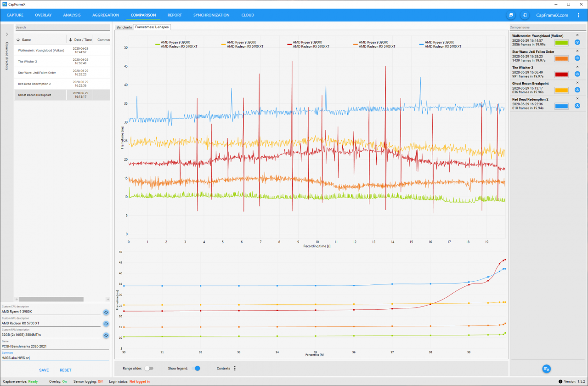Open the Contexts three-dot menu
The height and width of the screenshot is (386, 588).
click(235, 369)
